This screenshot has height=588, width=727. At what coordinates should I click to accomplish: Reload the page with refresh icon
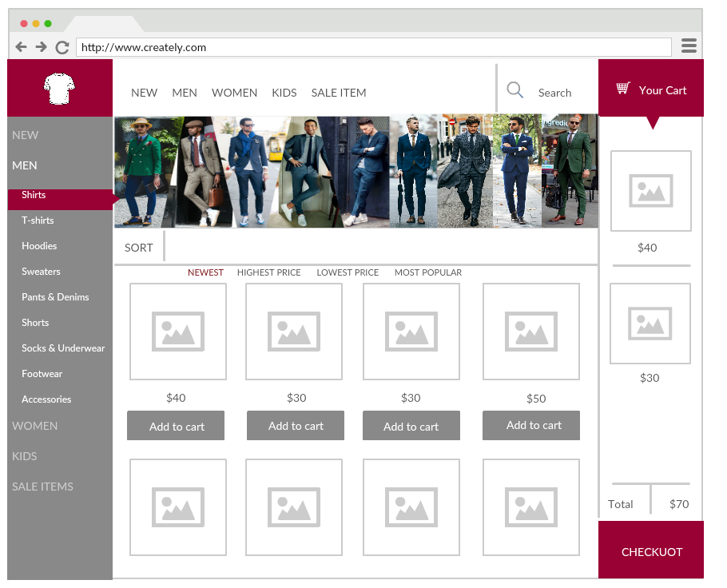tap(62, 47)
